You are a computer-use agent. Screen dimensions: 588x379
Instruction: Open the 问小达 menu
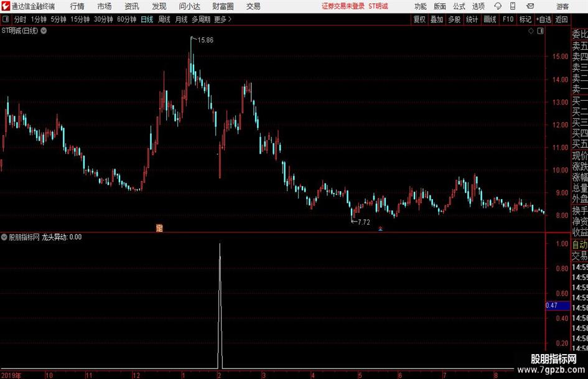pos(189,6)
